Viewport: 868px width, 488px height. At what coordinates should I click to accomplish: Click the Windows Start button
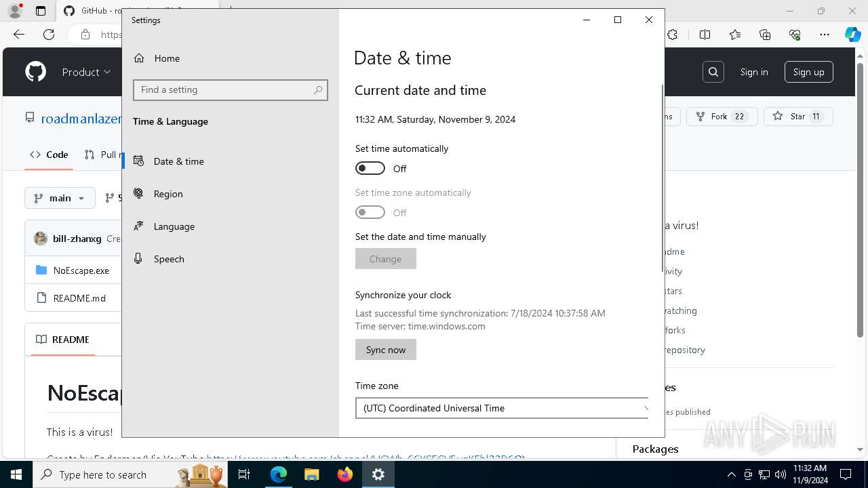(16, 474)
